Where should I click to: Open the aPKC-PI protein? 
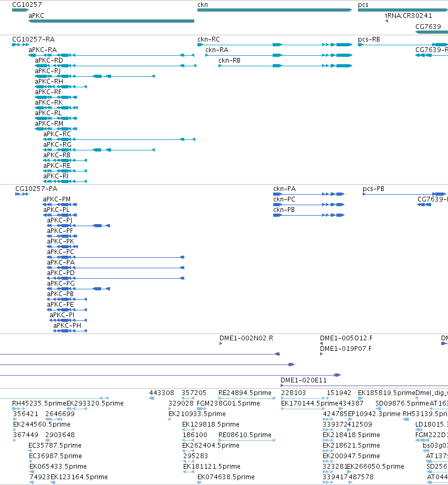pos(62,315)
